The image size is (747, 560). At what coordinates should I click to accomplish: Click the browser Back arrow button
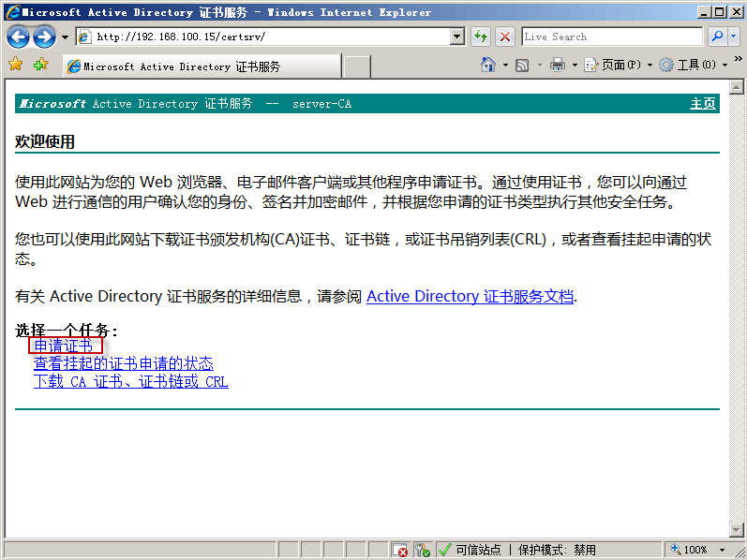point(18,37)
